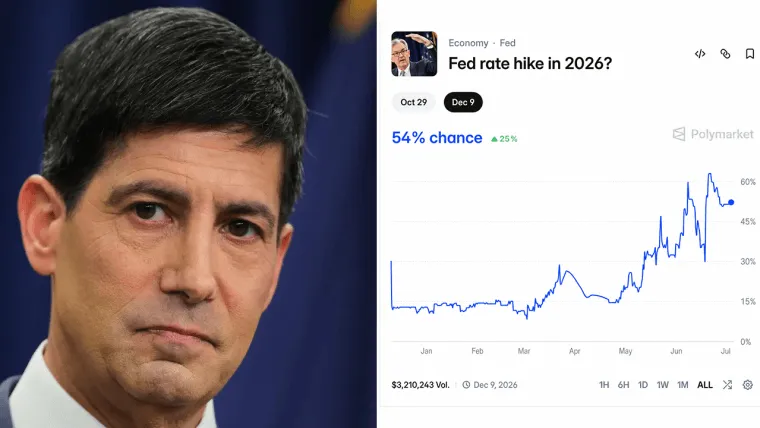Copy the market link icon
The height and width of the screenshot is (428, 760).
click(x=725, y=54)
